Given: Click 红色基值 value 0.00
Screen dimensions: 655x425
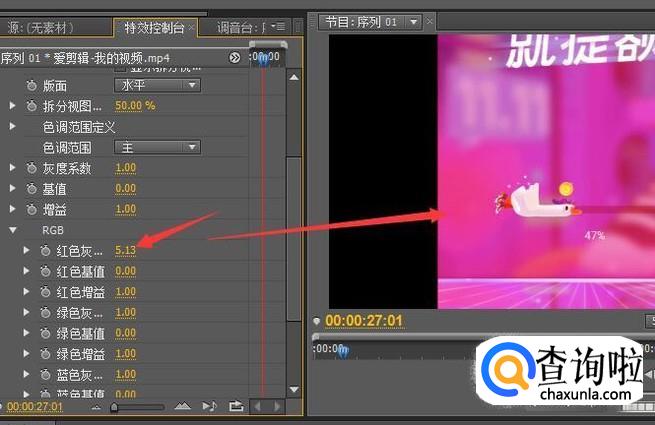Looking at the screenshot, I should (x=126, y=271).
